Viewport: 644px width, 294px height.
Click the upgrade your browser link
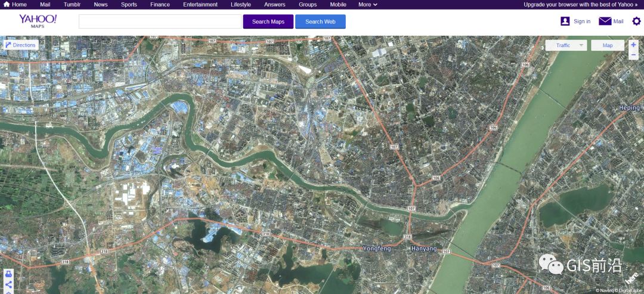coord(580,5)
